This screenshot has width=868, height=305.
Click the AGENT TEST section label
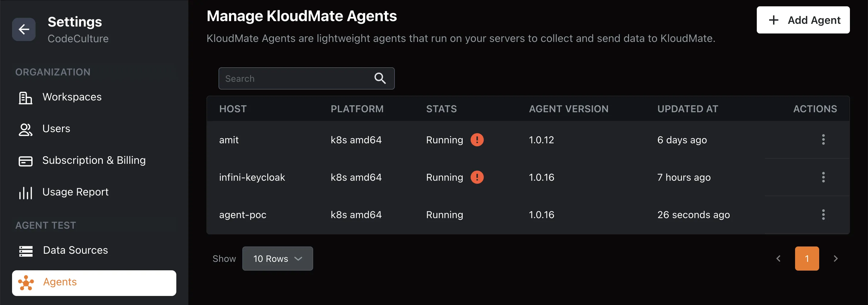[46, 225]
